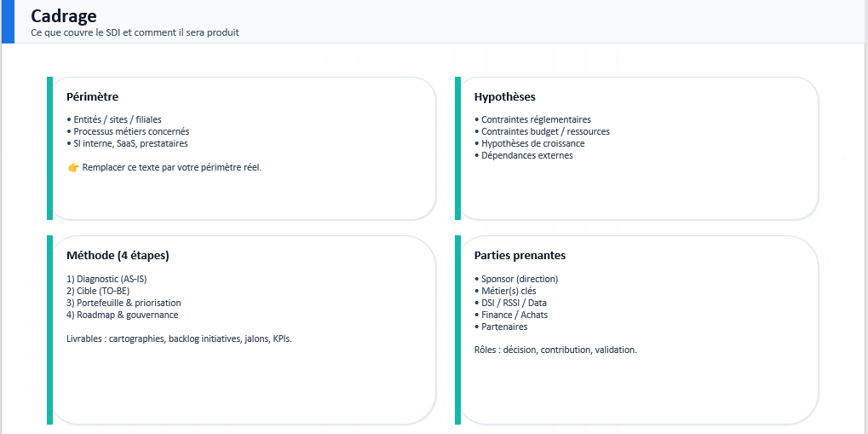The height and width of the screenshot is (434, 868).
Task: Click the teal bar of Parties prenantes card
Action: [457, 330]
